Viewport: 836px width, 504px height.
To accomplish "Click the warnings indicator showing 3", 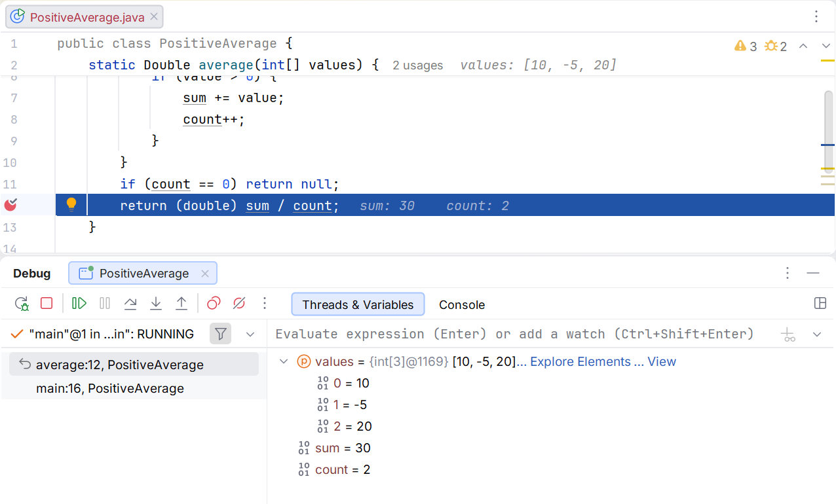I will [x=746, y=46].
